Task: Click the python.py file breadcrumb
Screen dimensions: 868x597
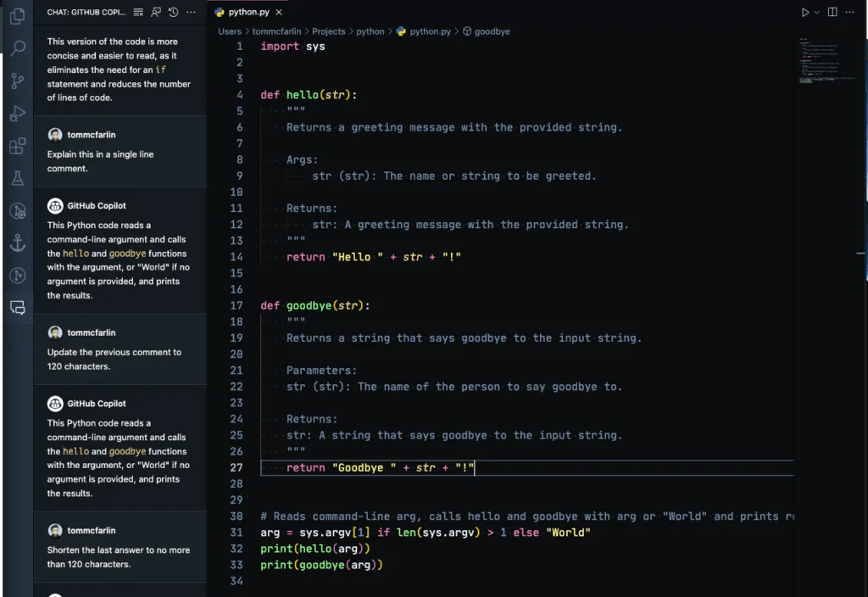Action: point(424,31)
